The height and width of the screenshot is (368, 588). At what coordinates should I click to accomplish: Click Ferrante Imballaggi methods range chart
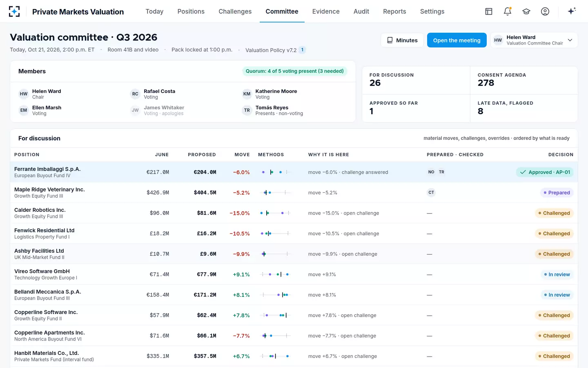[x=275, y=172]
